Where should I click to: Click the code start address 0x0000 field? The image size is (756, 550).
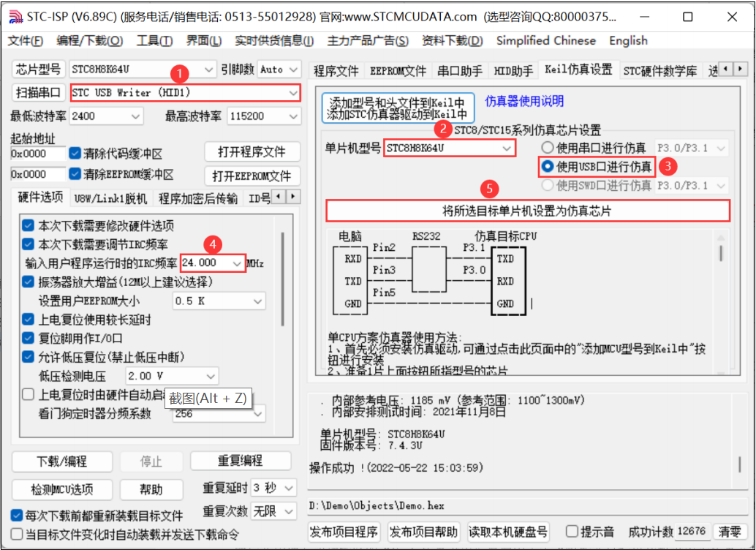(x=37, y=154)
